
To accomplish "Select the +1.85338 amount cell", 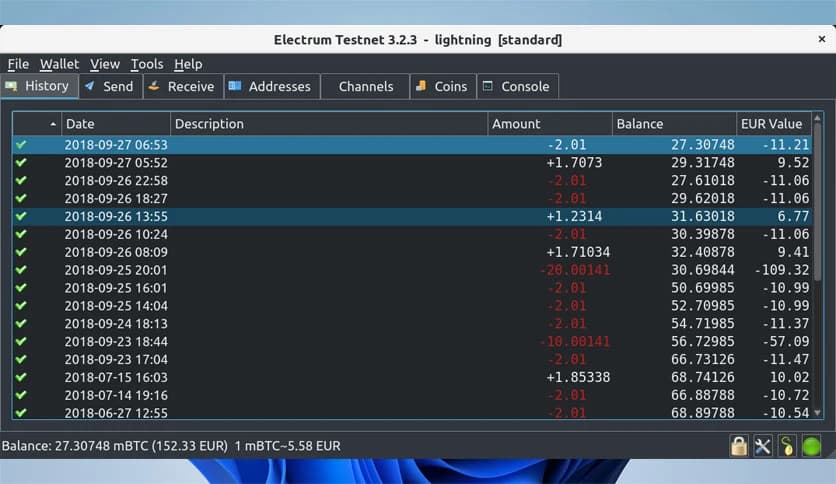I will pos(578,377).
